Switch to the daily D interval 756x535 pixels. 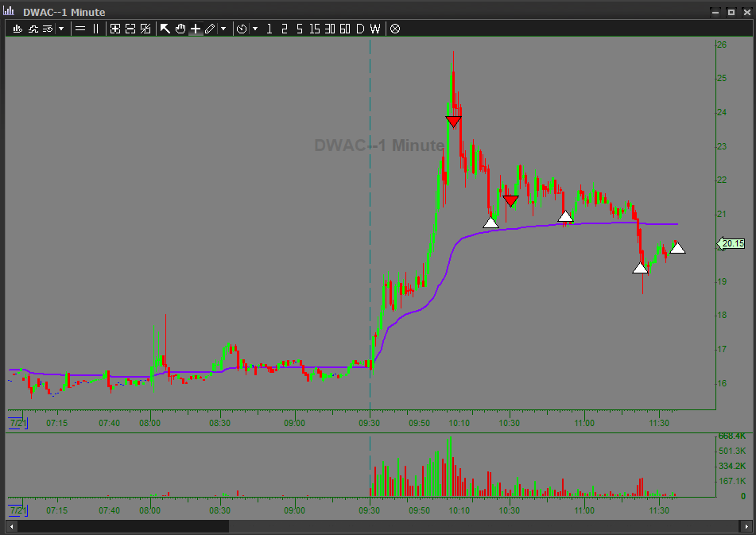pos(360,29)
